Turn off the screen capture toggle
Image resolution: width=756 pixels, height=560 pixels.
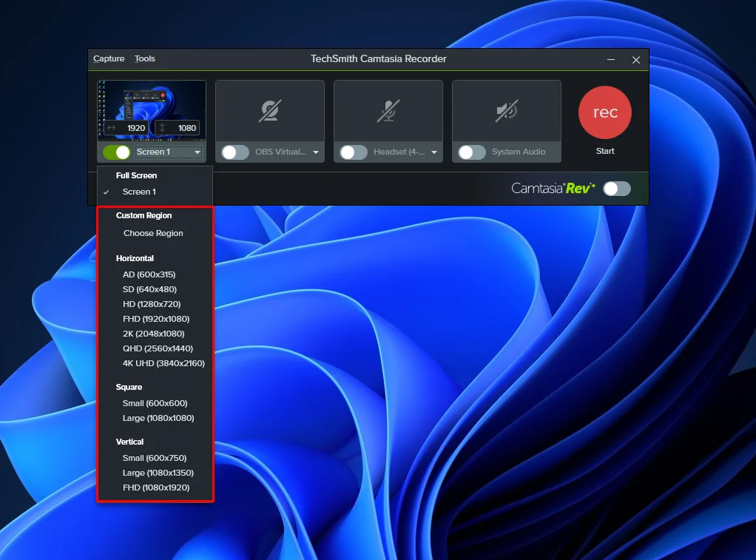click(117, 152)
